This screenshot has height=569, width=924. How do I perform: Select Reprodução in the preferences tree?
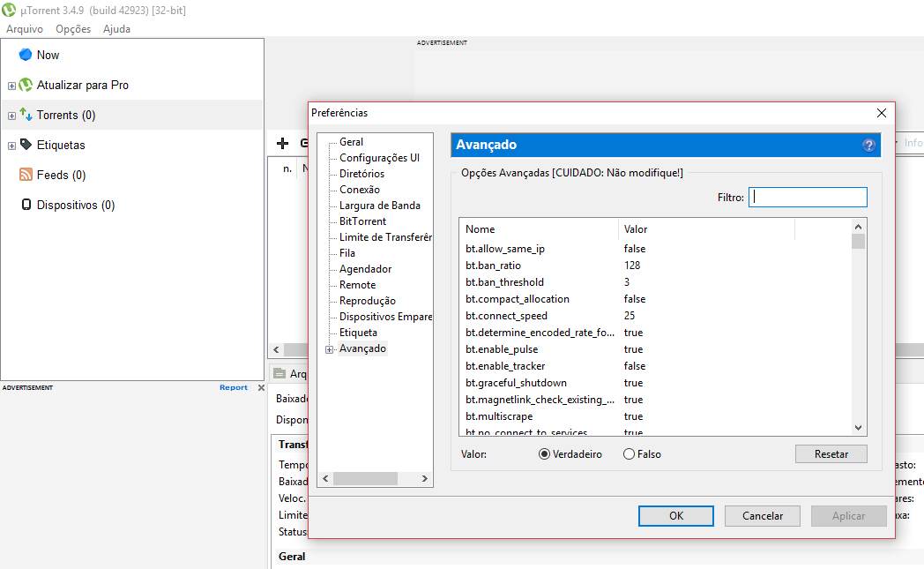(x=367, y=302)
